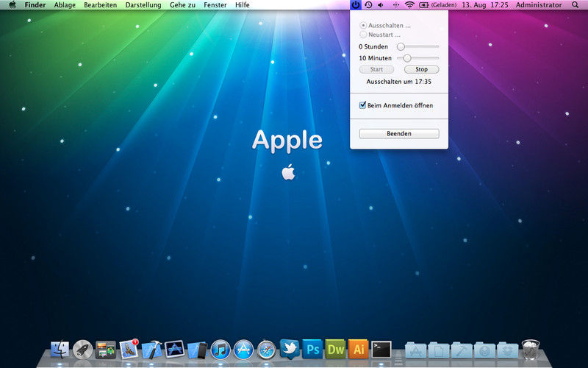Open Spotlight search magnifier icon
The image size is (588, 368).
(x=575, y=5)
